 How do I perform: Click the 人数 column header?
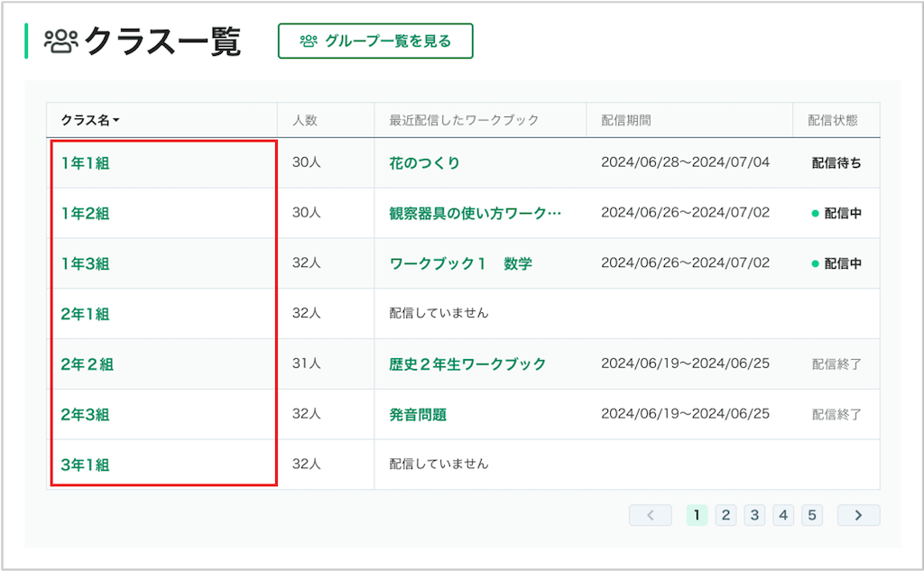tap(305, 120)
